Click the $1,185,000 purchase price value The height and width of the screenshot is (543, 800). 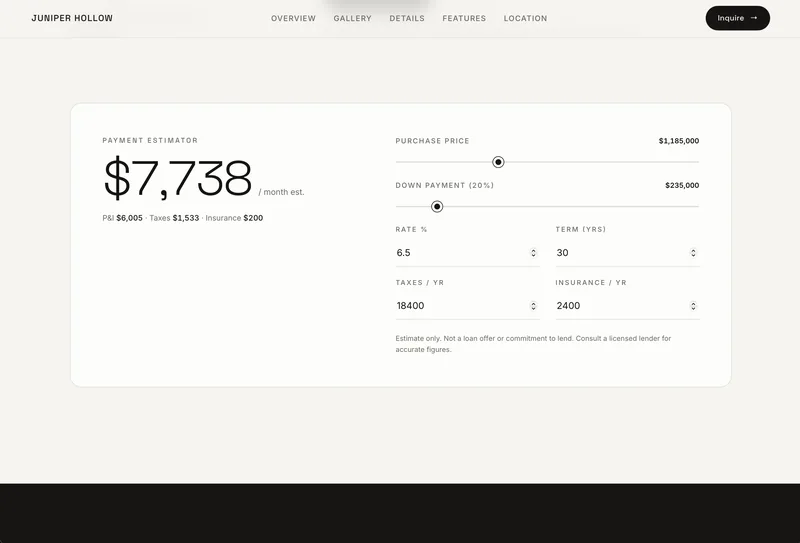click(x=679, y=141)
